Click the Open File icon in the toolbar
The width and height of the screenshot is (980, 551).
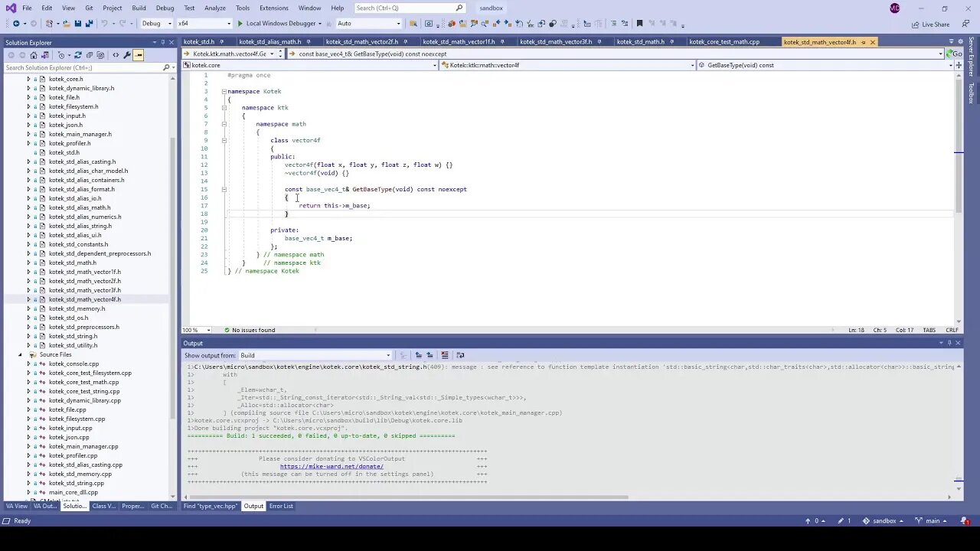click(66, 24)
